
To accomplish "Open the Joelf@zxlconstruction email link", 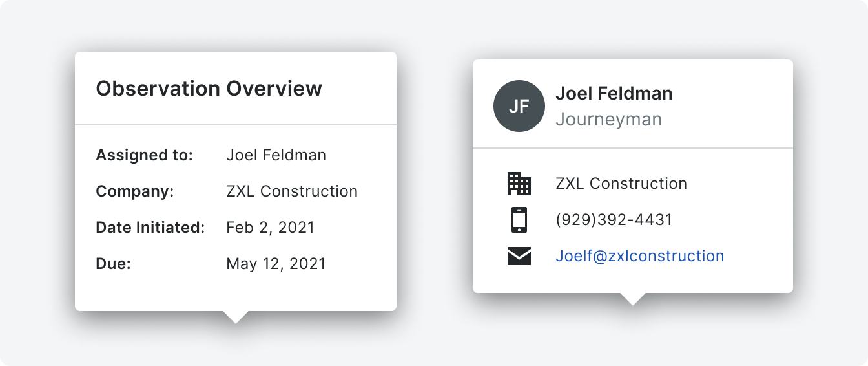I will tap(639, 256).
